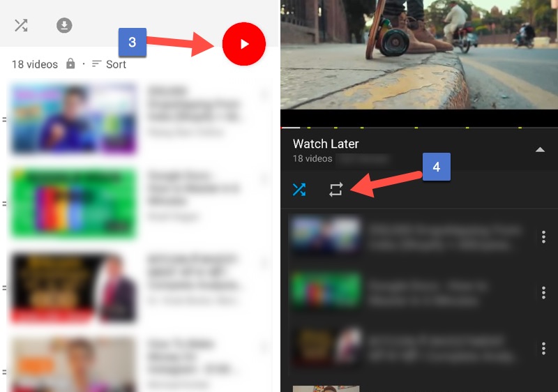Open the dark thumbnail with man in suit
Viewport: 558px width, 392px height.
coord(74,288)
